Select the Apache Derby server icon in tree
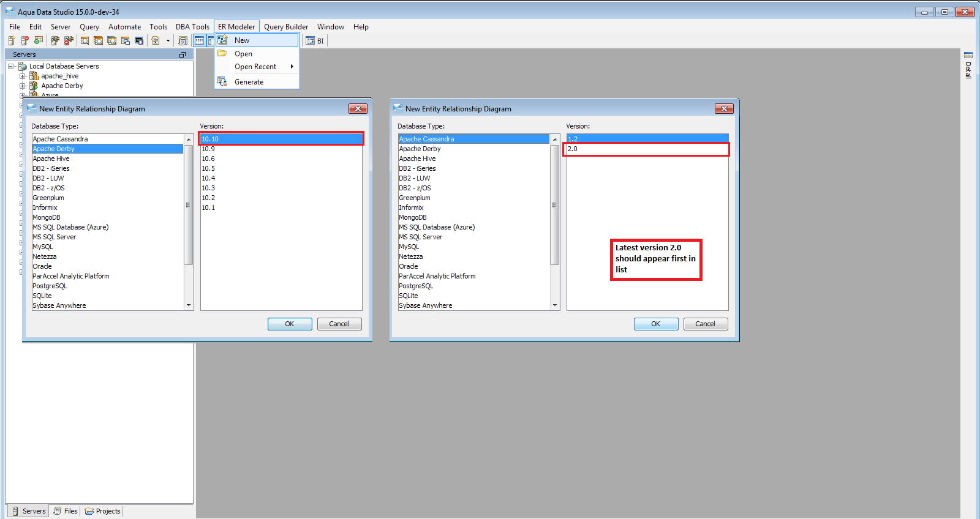 click(34, 86)
